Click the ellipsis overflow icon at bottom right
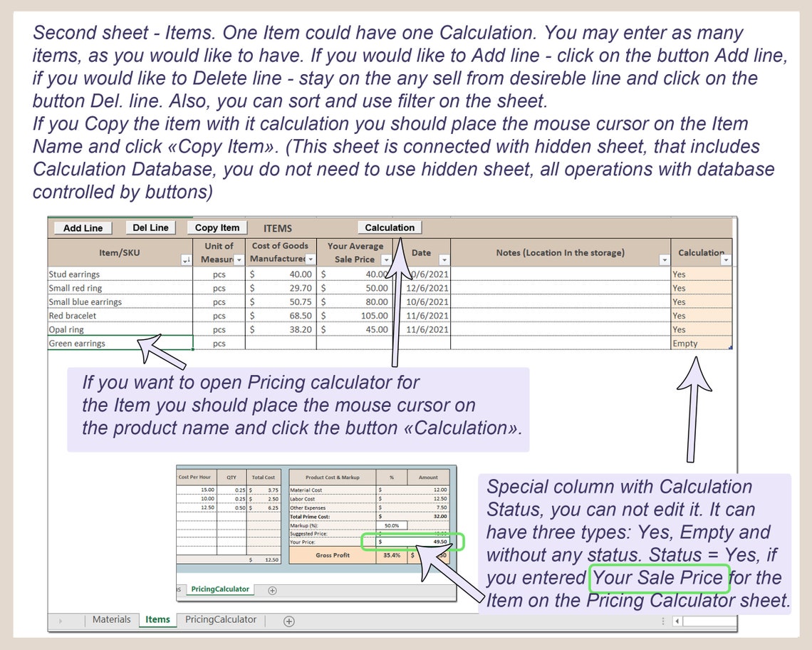This screenshot has height=650, width=812. tap(664, 620)
